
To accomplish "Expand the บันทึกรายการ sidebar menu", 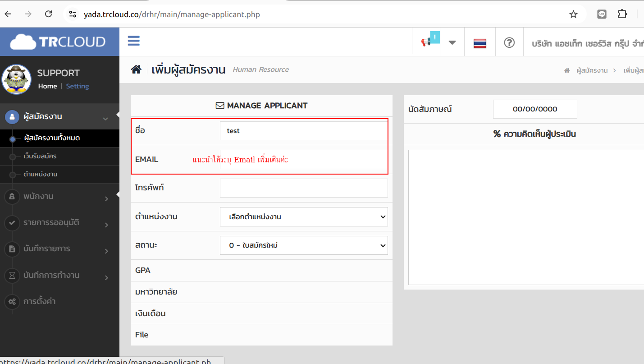I will coord(59,249).
